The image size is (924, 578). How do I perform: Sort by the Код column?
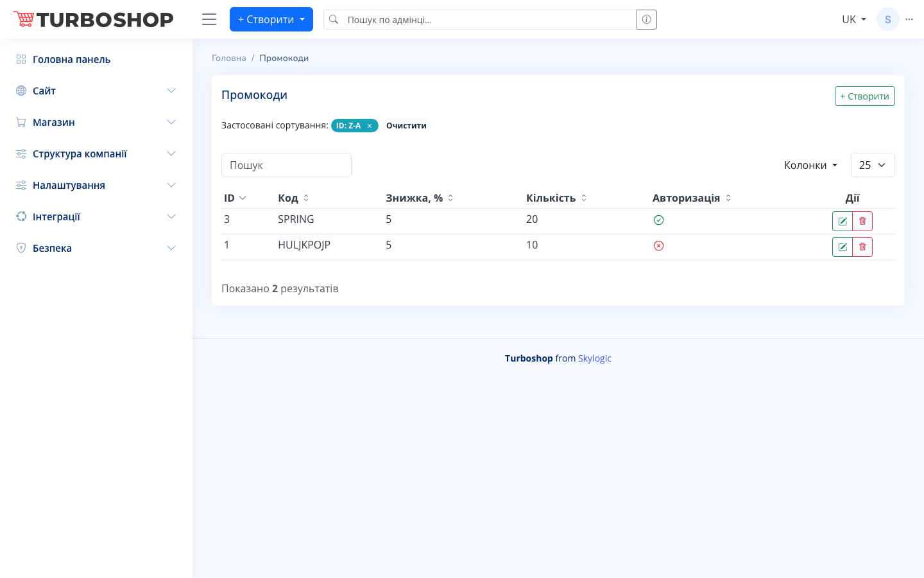(x=293, y=198)
